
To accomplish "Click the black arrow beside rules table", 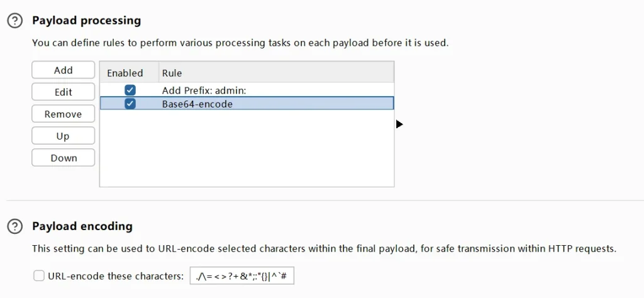I will click(399, 124).
